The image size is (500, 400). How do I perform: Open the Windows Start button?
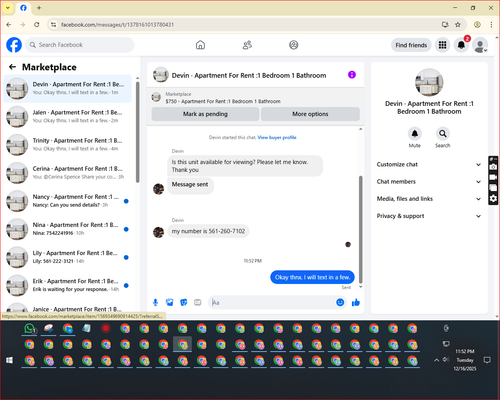(9, 360)
